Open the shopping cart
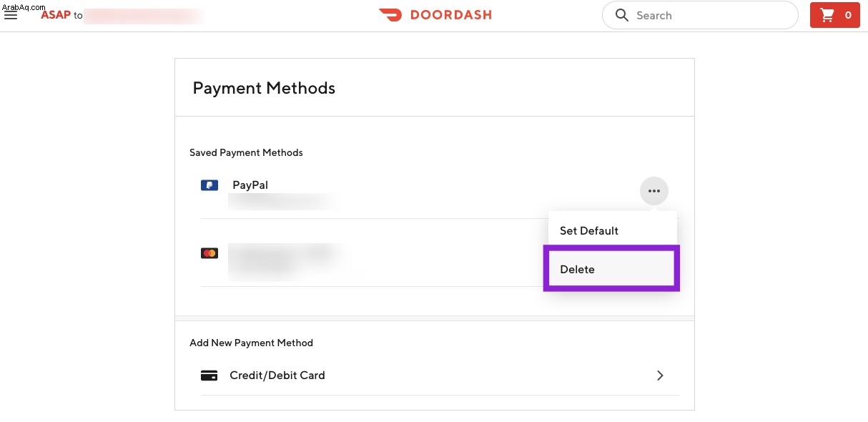The width and height of the screenshot is (868, 422). coord(834,15)
